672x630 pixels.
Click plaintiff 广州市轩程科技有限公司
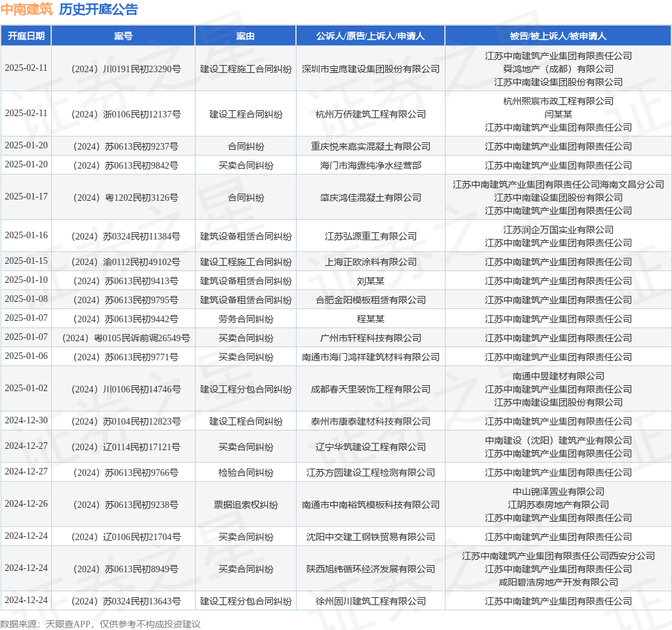pyautogui.click(x=371, y=338)
